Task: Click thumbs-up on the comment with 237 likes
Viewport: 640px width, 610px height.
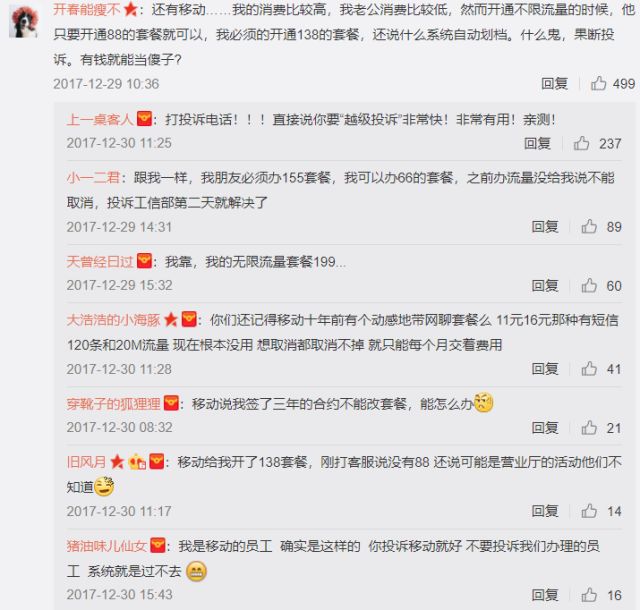Action: tap(581, 143)
